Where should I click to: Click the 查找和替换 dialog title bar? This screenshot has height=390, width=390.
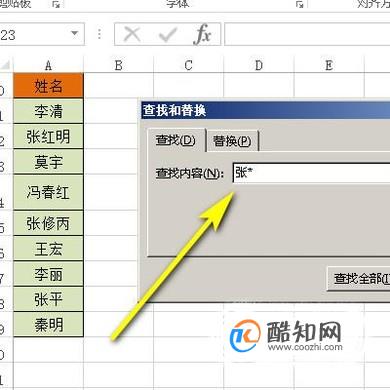pyautogui.click(x=265, y=110)
